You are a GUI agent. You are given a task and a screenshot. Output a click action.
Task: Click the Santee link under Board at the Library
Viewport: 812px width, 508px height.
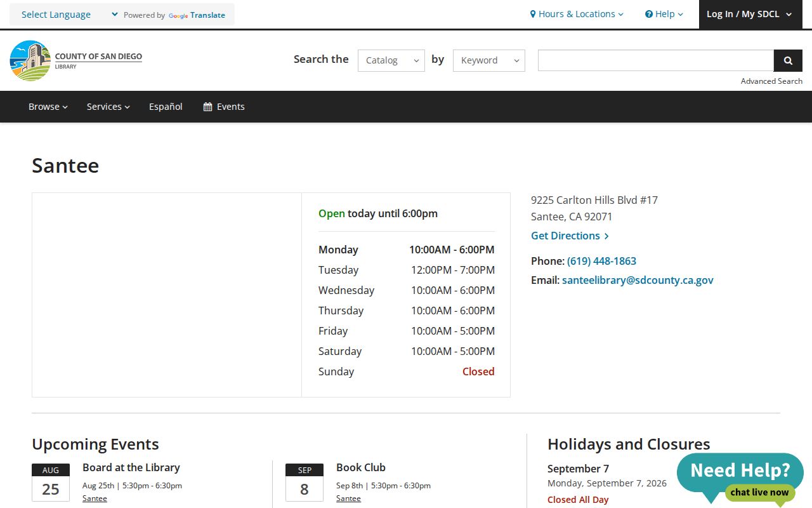tap(95, 498)
